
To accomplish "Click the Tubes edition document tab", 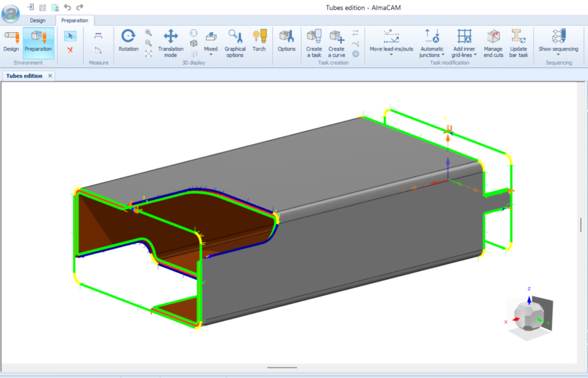I will point(24,75).
